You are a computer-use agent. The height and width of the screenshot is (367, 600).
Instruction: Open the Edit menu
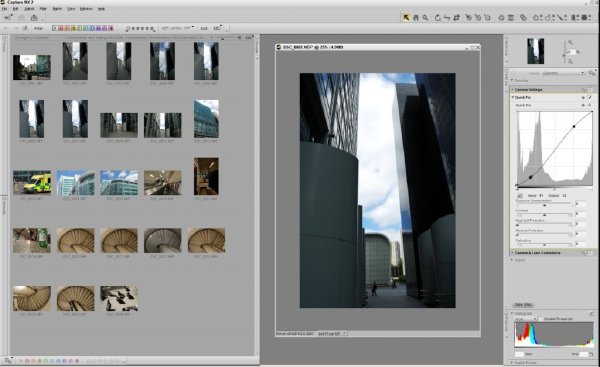point(15,9)
